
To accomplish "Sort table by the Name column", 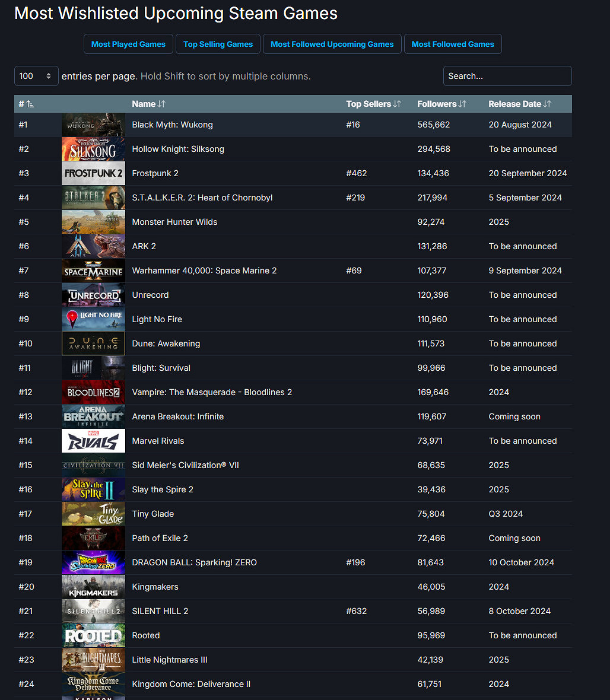I will coord(148,104).
